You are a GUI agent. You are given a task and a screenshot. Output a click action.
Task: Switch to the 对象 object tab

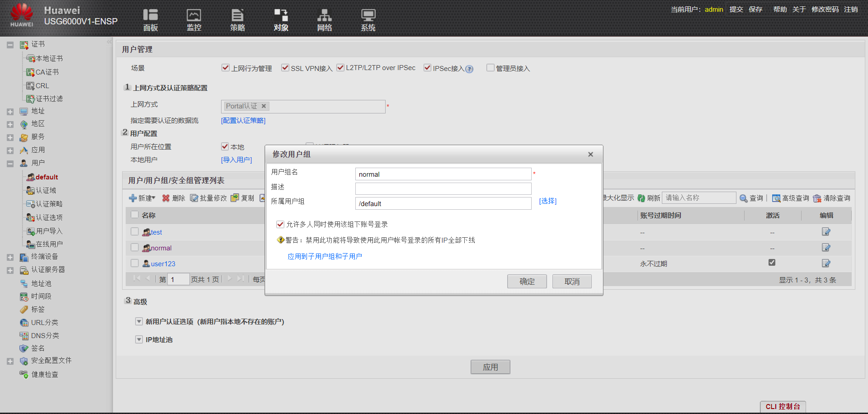[x=281, y=20]
